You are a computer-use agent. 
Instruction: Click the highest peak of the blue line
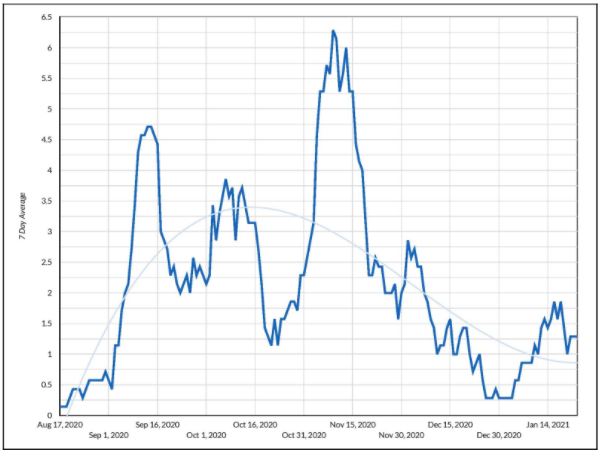click(333, 31)
